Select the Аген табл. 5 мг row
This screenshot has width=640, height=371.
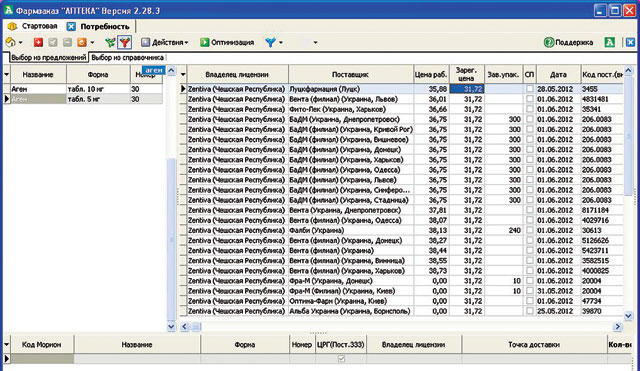87,99
